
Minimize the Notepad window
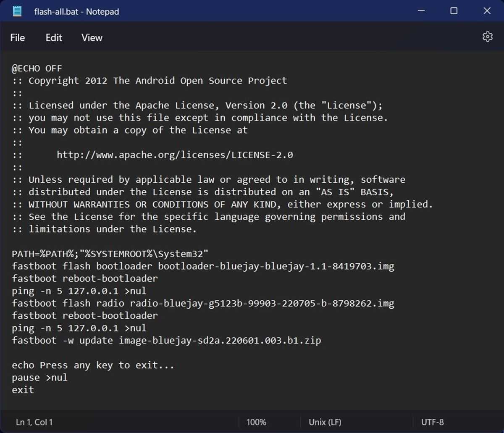point(421,11)
